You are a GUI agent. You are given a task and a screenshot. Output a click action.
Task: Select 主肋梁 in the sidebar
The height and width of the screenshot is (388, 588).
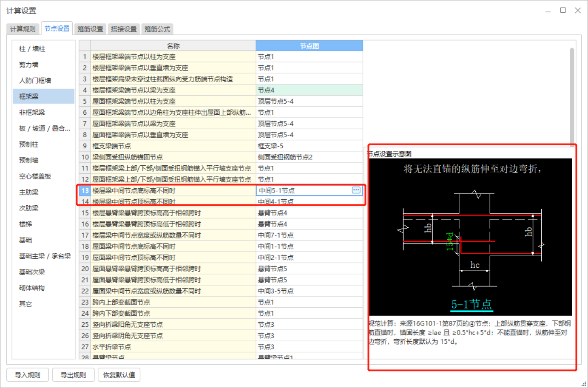click(43, 192)
